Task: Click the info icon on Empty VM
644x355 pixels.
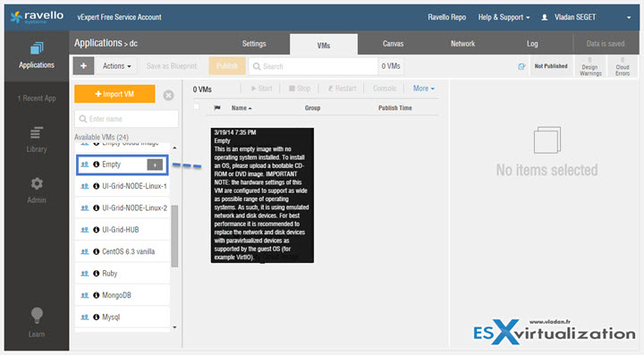Action: 96,165
